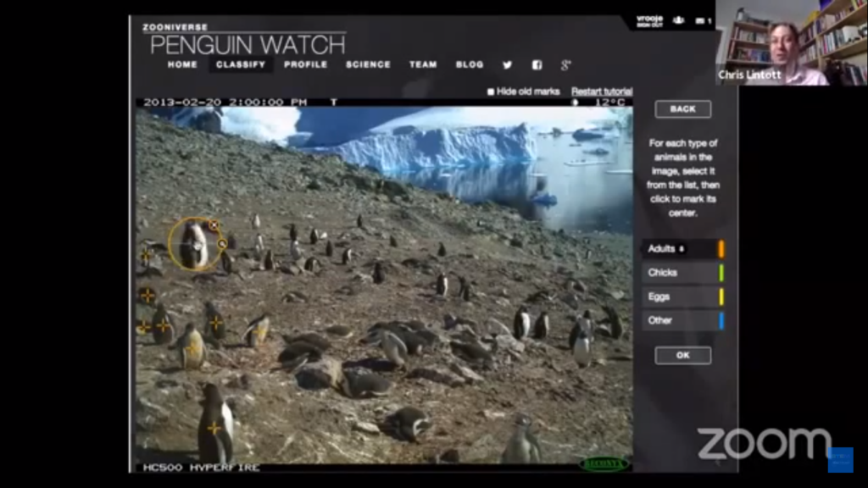The image size is (868, 488).
Task: Select the circled penguin marker
Action: tap(194, 244)
